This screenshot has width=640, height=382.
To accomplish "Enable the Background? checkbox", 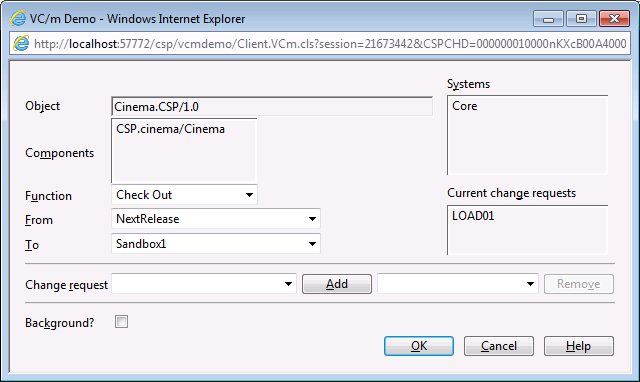I will pyautogui.click(x=121, y=322).
